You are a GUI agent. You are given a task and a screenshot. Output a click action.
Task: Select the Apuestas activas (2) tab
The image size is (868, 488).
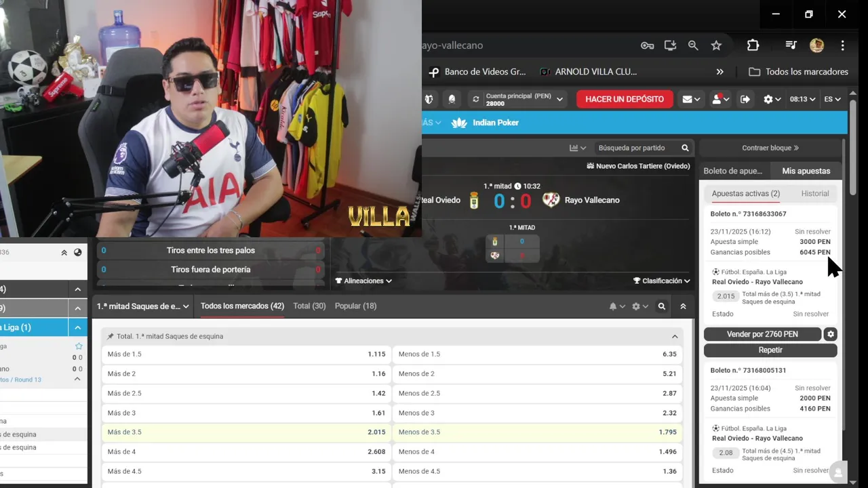746,193
